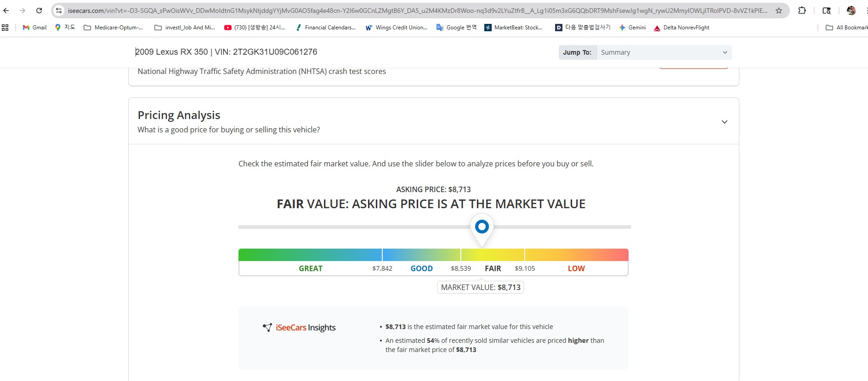Open the Gemini bookmark

pos(632,28)
